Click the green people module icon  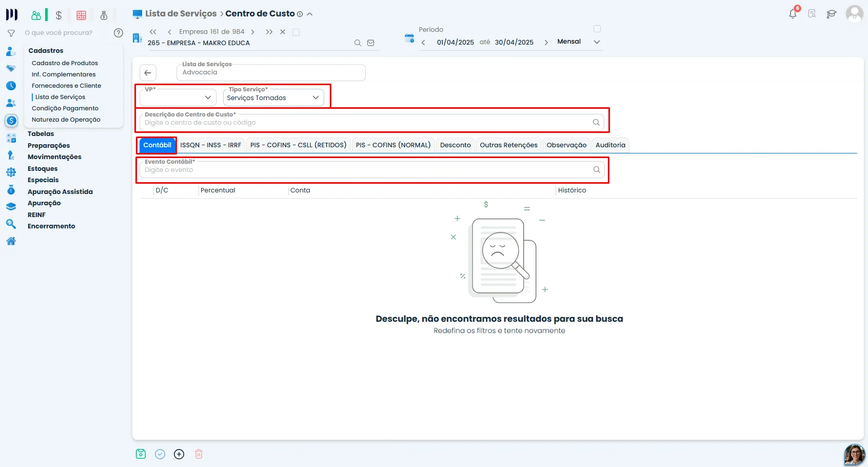pos(36,15)
